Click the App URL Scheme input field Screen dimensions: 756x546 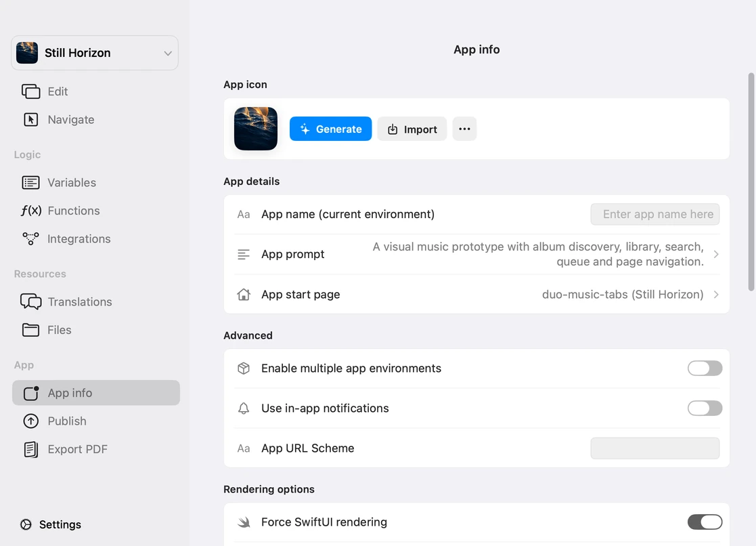(655, 448)
